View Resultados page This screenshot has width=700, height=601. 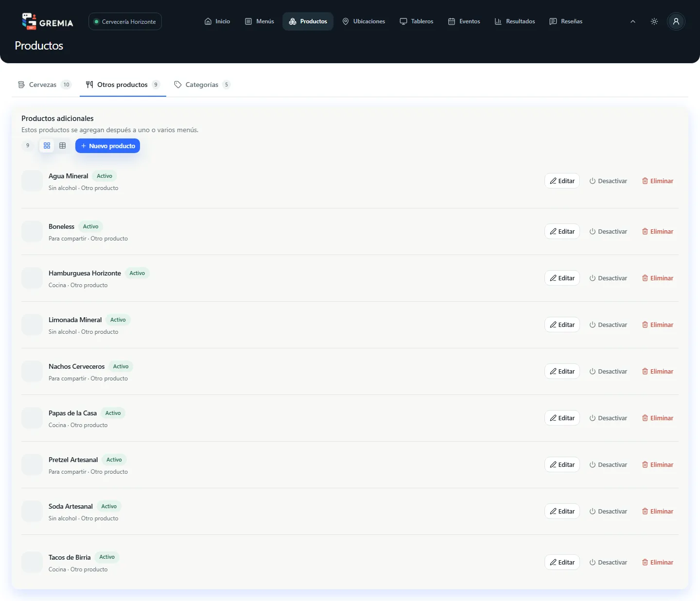pyautogui.click(x=515, y=21)
